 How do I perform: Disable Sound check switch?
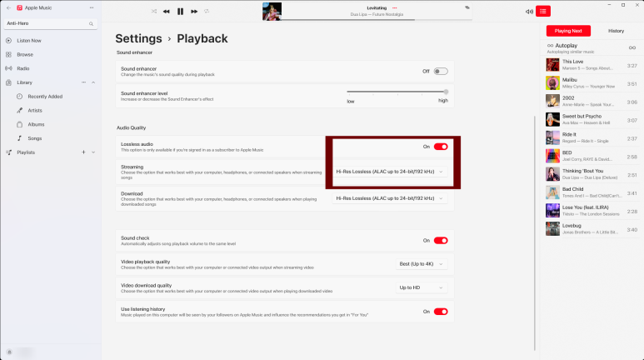click(441, 241)
